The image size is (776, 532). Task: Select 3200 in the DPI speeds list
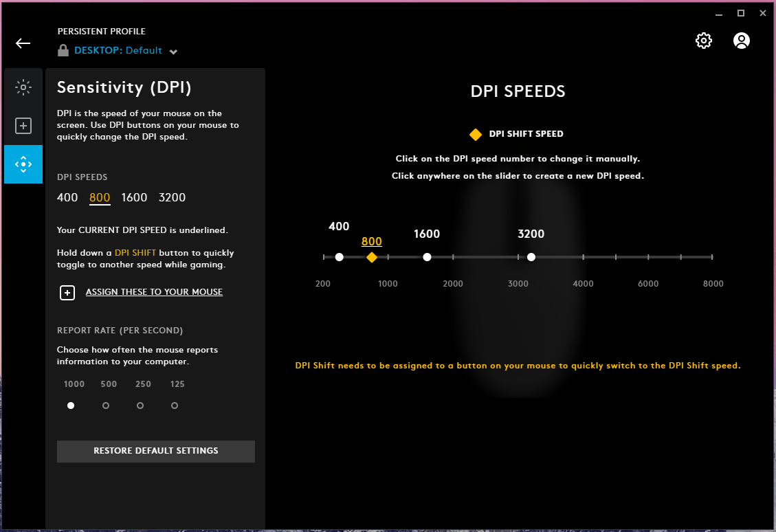[x=172, y=197]
